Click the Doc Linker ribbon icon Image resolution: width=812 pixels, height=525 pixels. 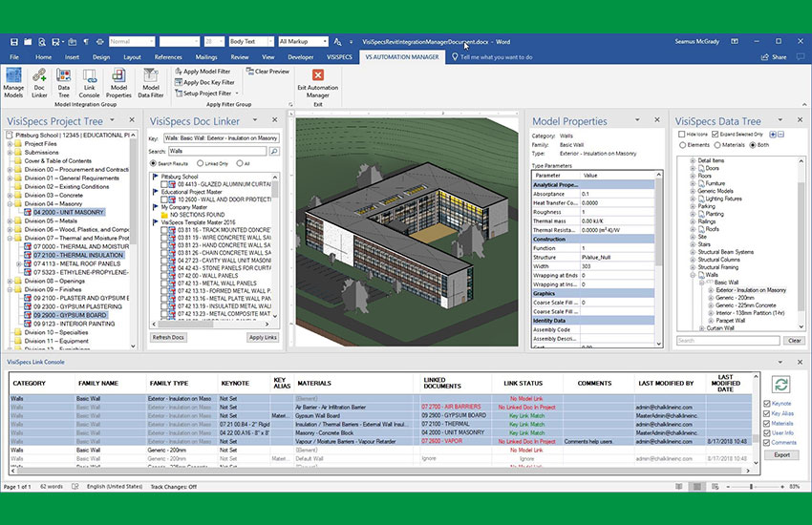(x=41, y=83)
